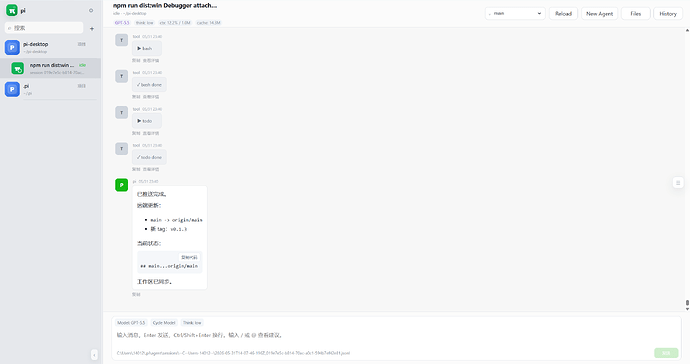Click view details link under 'todo done'
690x364 pixels.
point(151,169)
